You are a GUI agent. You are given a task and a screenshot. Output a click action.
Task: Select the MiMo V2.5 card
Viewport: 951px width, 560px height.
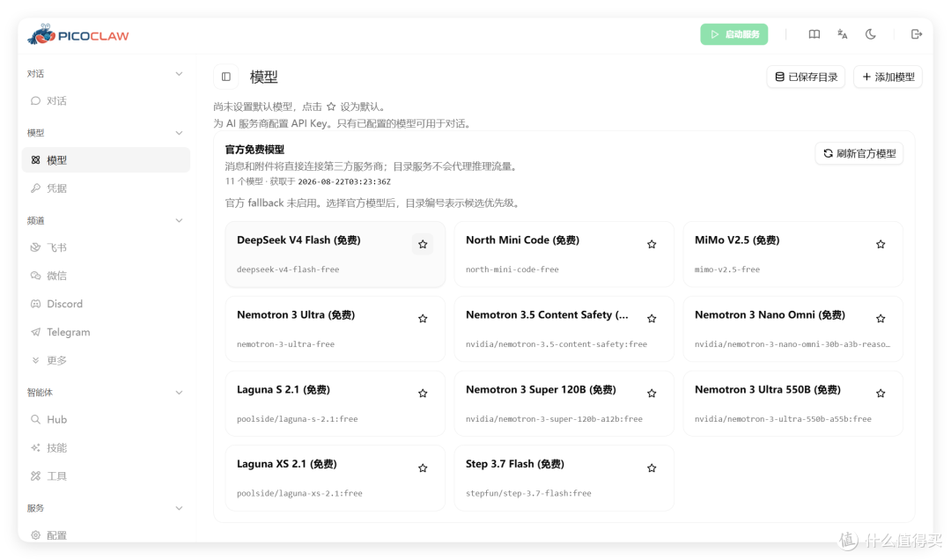pos(792,254)
